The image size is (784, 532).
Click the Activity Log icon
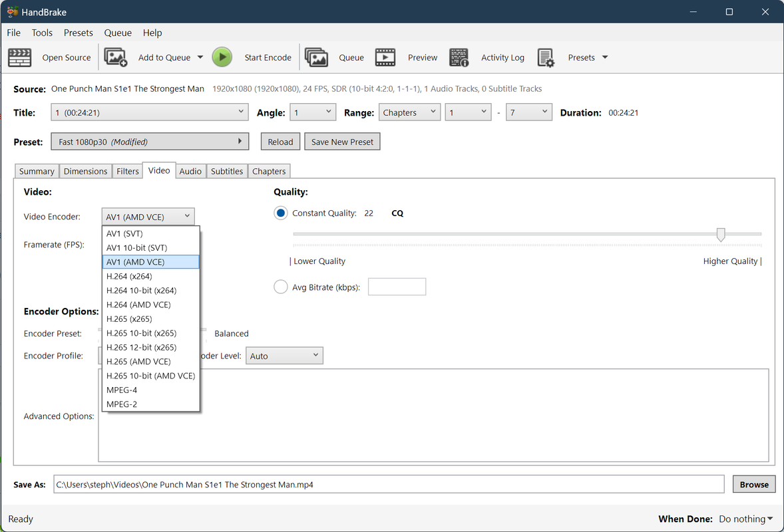tap(459, 57)
